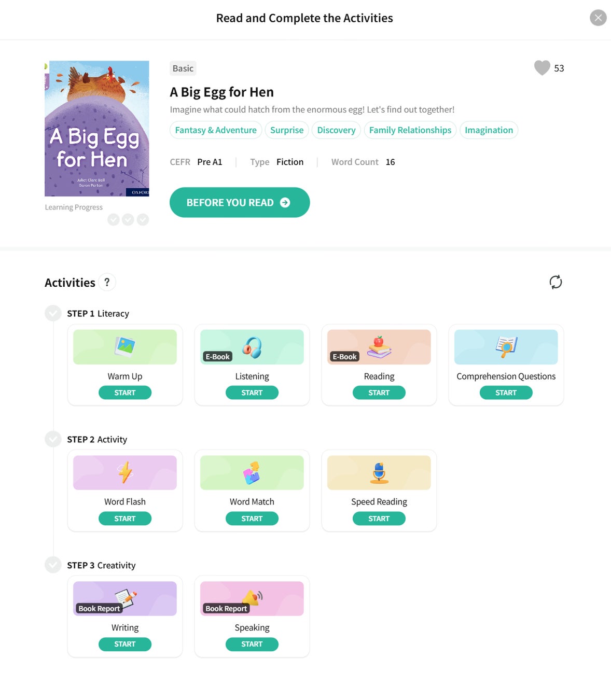The height and width of the screenshot is (700, 611).
Task: Click the refresh activities icon
Action: pos(556,282)
